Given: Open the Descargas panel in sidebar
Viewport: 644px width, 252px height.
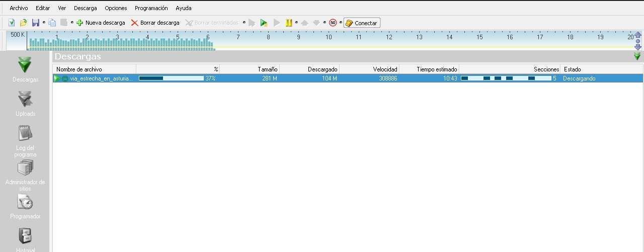Looking at the screenshot, I should pyautogui.click(x=25, y=69).
